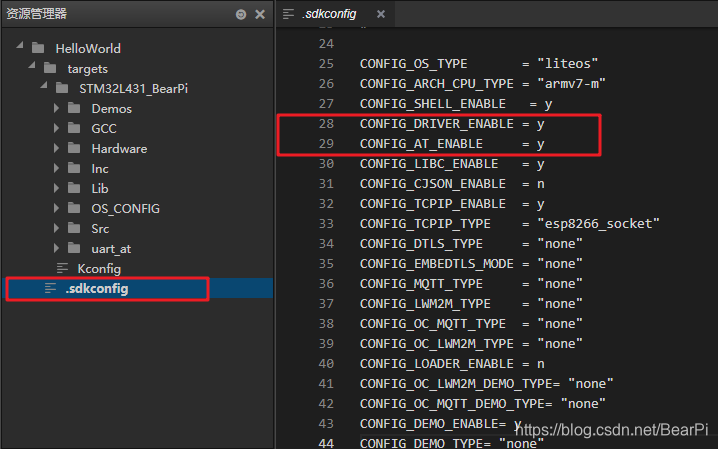Collapse the STM32L431_BearPi folder arrow

pyautogui.click(x=44, y=85)
